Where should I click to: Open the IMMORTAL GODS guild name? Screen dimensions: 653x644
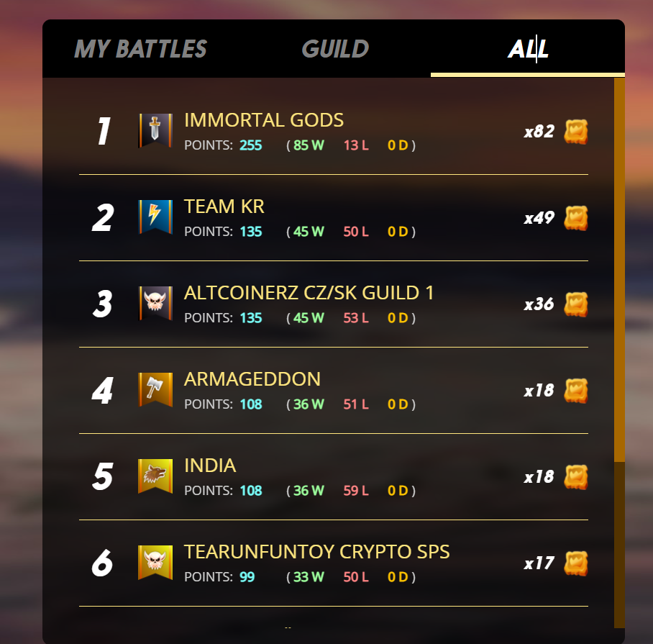point(264,120)
